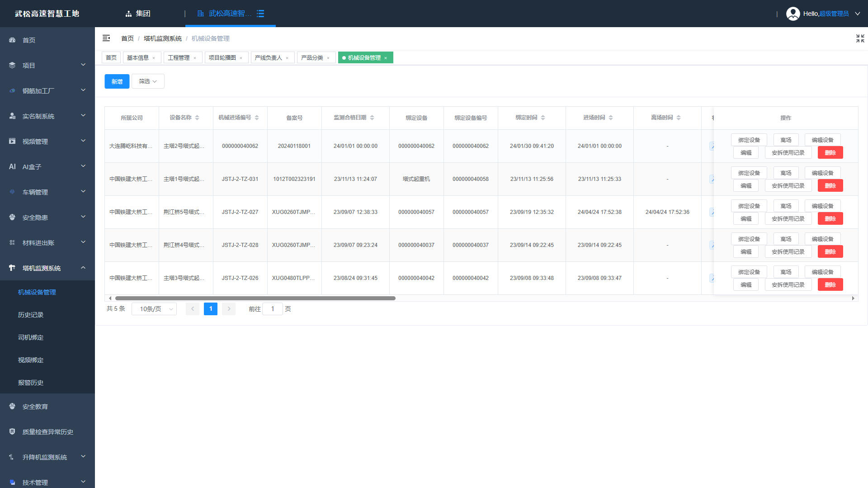The width and height of the screenshot is (868, 488).
Task: Open the 筛选 filter dropdown
Action: (x=148, y=81)
